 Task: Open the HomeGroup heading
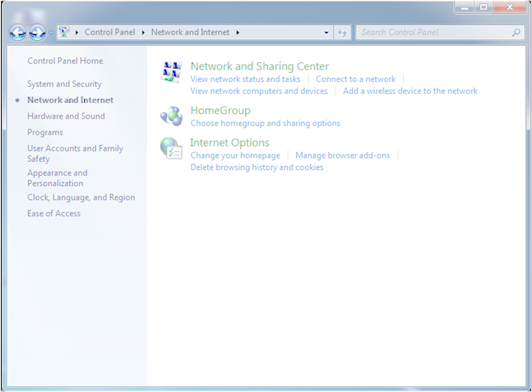221,110
